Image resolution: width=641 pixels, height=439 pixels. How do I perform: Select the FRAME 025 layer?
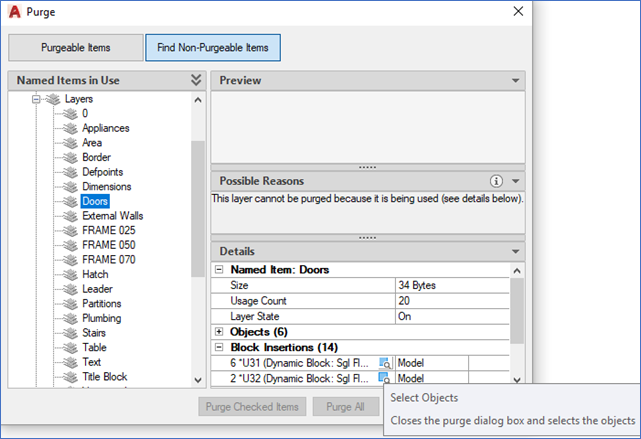point(109,231)
